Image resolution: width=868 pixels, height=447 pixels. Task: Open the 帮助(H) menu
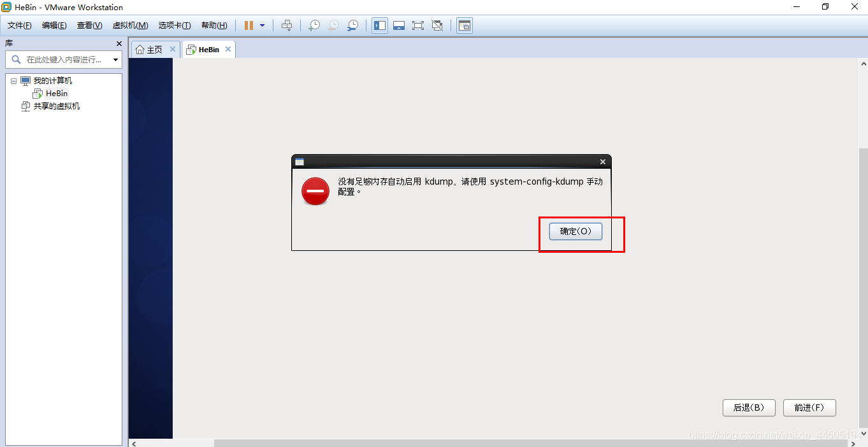[x=214, y=25]
